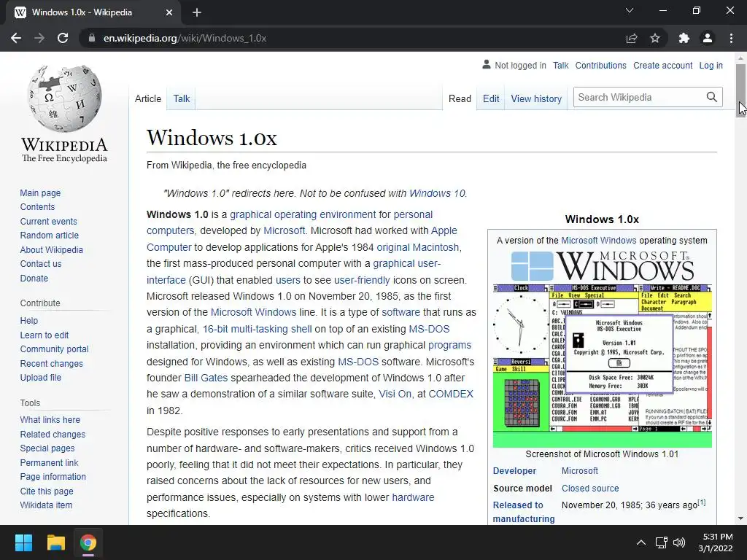This screenshot has height=560, width=747.
Task: Open File Explorer from taskbar
Action: 55,542
